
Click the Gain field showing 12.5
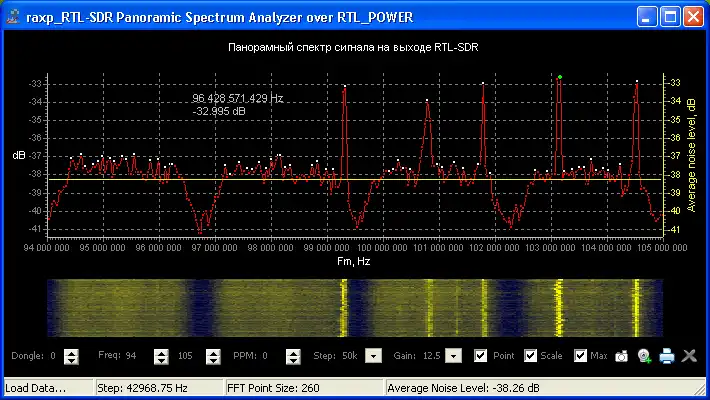[432, 356]
